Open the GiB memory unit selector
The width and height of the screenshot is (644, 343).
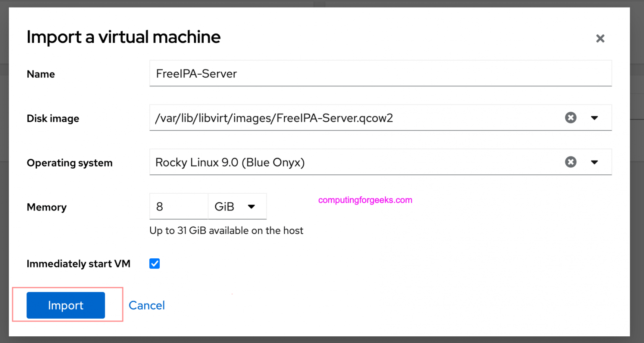tap(237, 206)
